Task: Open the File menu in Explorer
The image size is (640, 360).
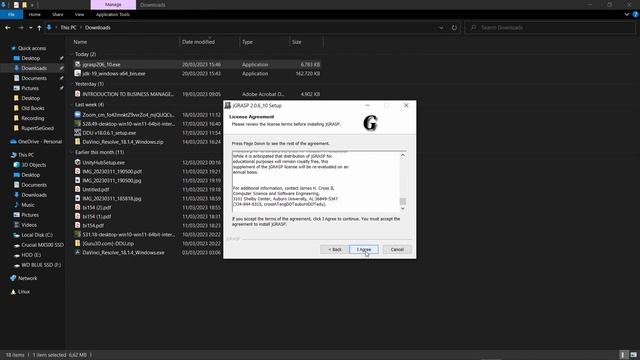Action: point(11,14)
